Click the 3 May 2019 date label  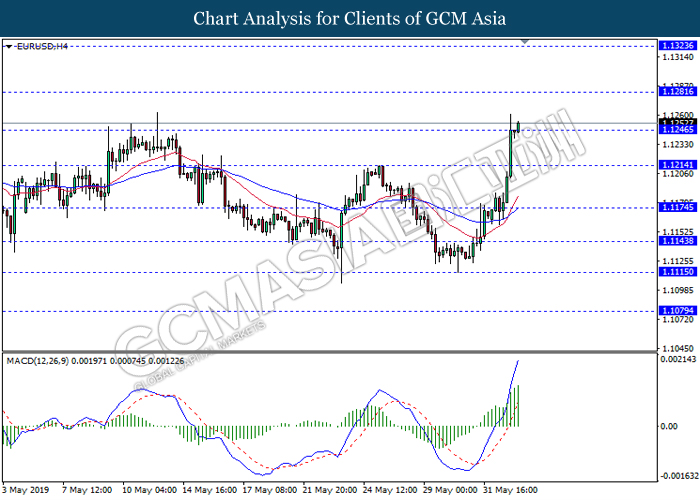pyautogui.click(x=25, y=490)
